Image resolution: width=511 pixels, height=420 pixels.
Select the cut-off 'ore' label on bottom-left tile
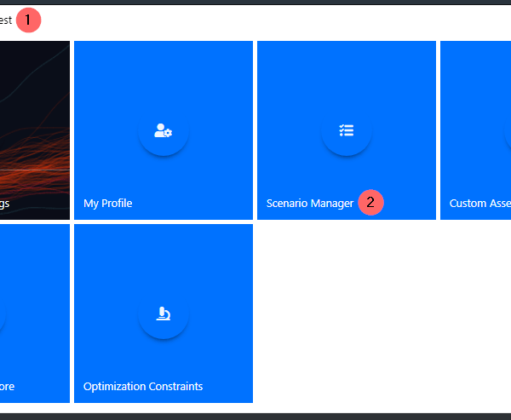(7, 387)
